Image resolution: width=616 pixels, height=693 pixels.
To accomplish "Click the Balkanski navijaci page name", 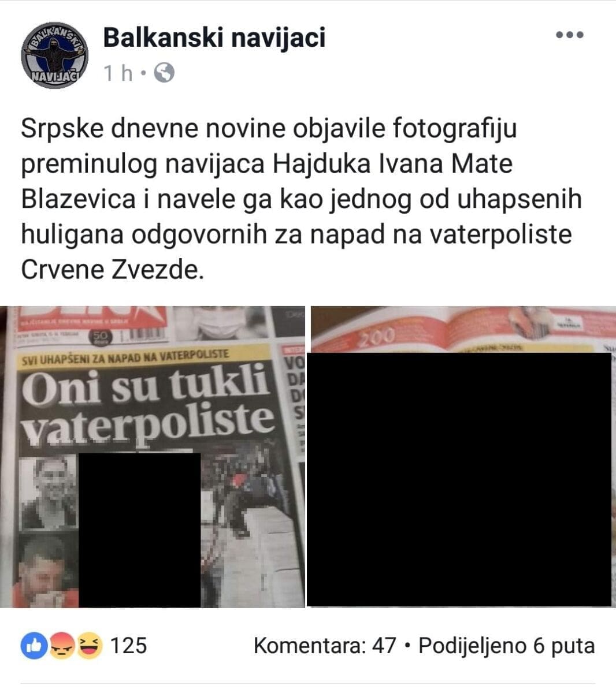I will coord(214,38).
